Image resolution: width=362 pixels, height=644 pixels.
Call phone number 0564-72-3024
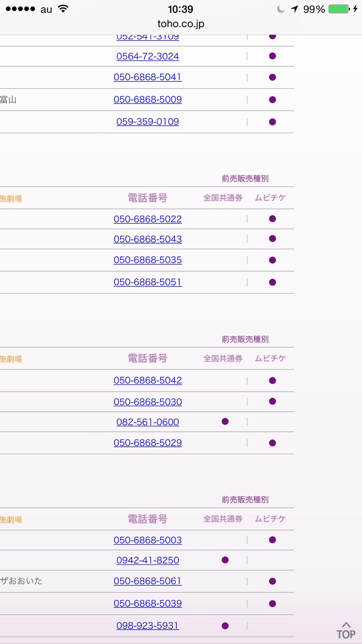coord(147,56)
